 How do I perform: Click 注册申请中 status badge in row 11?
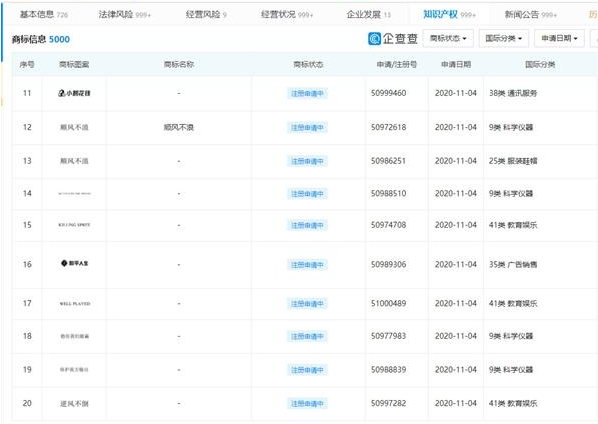[x=307, y=93]
